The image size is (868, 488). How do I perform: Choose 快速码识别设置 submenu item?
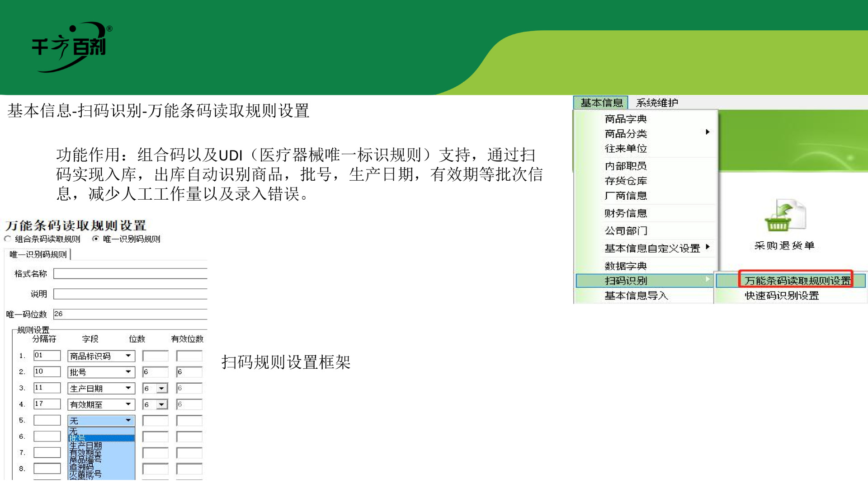[782, 296]
